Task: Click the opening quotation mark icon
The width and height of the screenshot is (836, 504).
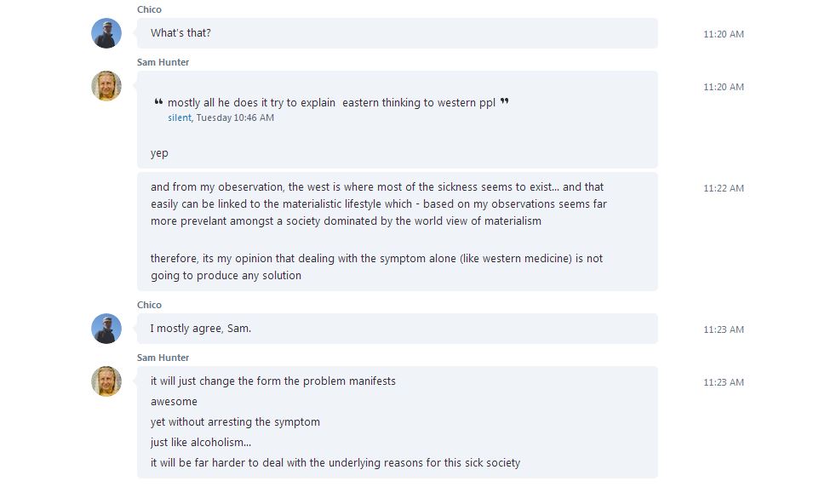Action: click(x=158, y=101)
